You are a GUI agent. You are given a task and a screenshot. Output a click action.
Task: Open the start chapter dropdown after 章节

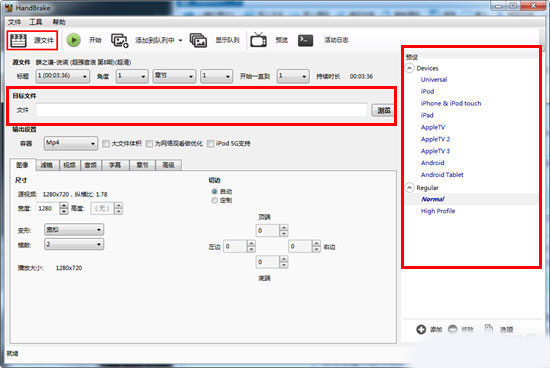[x=216, y=76]
